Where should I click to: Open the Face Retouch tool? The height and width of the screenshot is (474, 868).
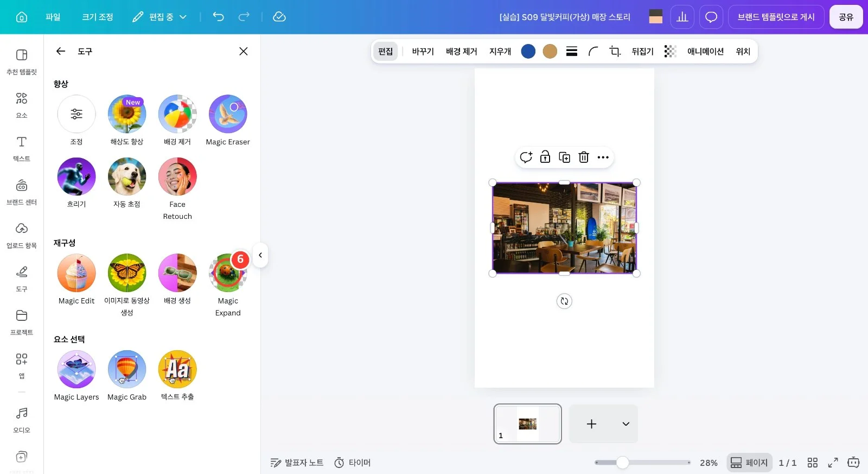point(177,176)
